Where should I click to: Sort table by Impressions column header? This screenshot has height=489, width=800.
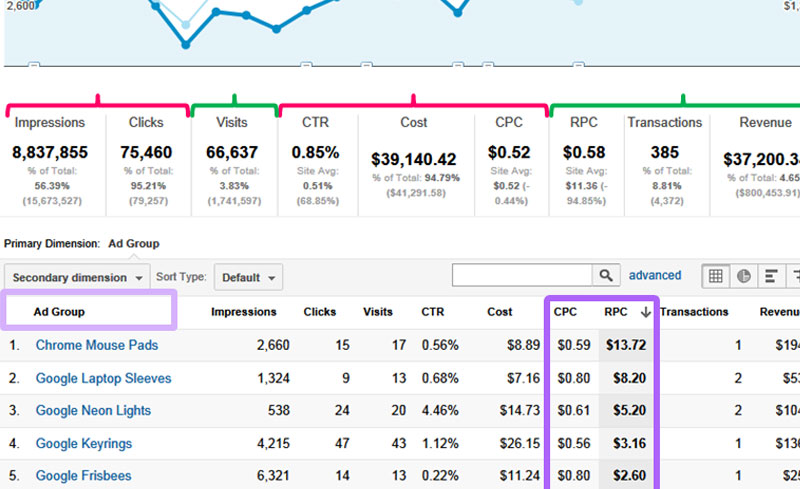point(244,312)
